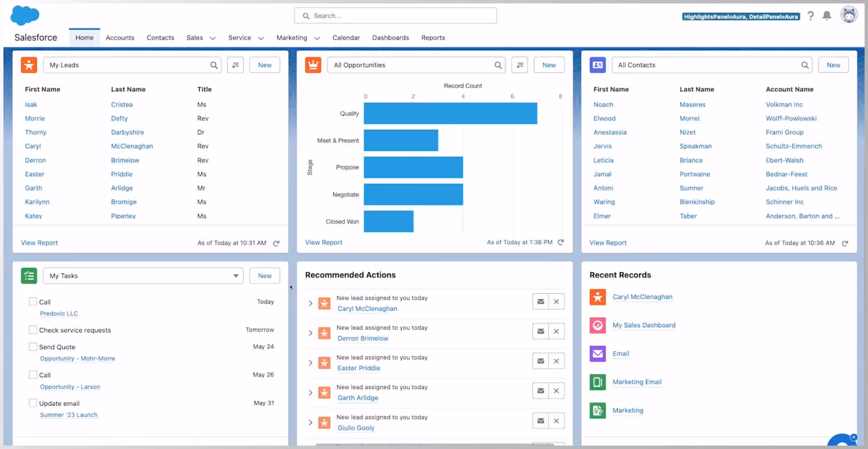Viewport: 868px width, 449px height.
Task: Click the Qualify bar in chart
Action: (450, 113)
